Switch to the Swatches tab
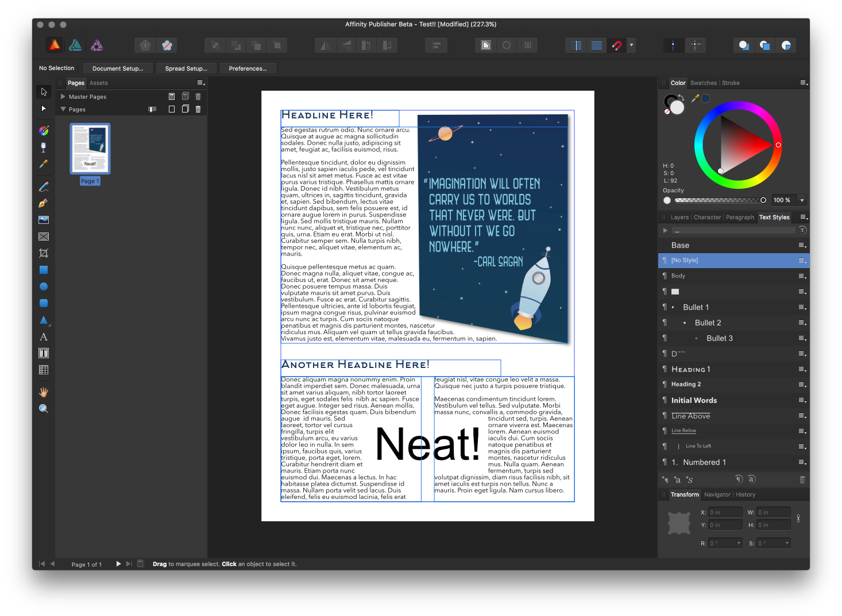 704,83
